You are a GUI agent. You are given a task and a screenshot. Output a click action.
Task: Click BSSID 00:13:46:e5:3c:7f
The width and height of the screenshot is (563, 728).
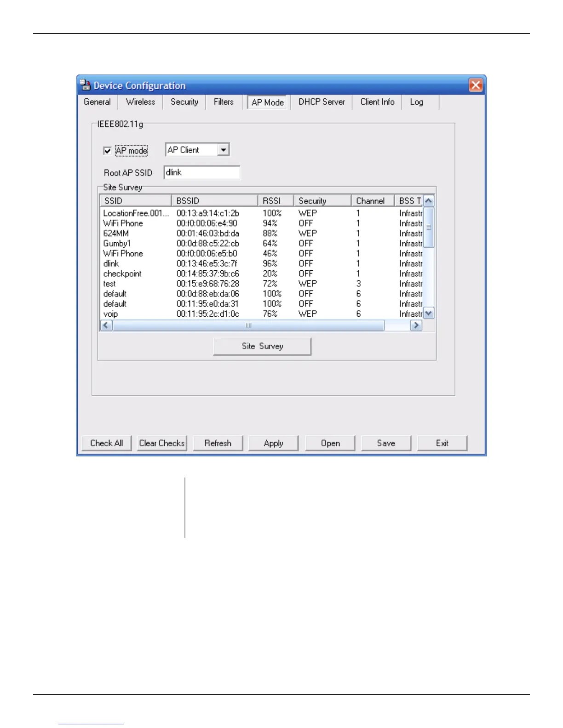point(207,264)
